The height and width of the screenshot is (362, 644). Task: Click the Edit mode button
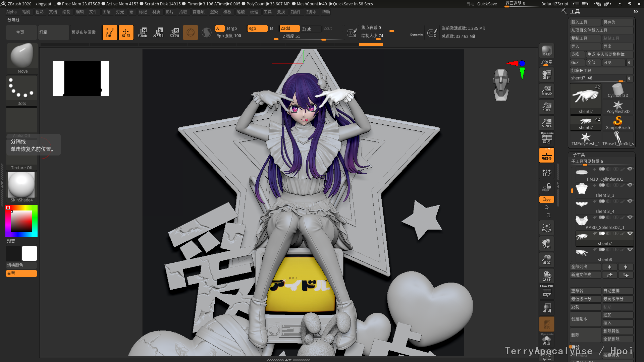(110, 33)
